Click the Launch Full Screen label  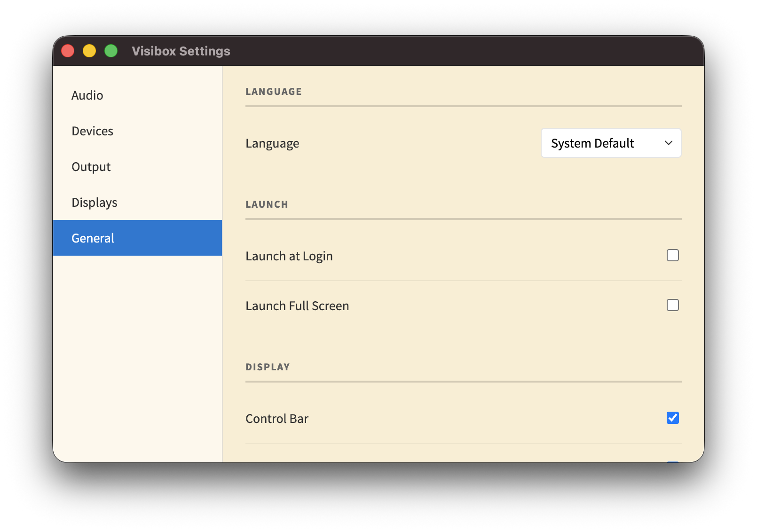[x=297, y=305]
